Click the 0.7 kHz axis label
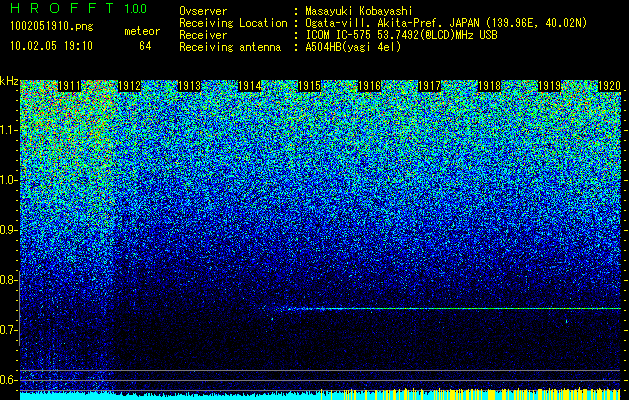Viewport: 629px width, 400px height. click(8, 330)
